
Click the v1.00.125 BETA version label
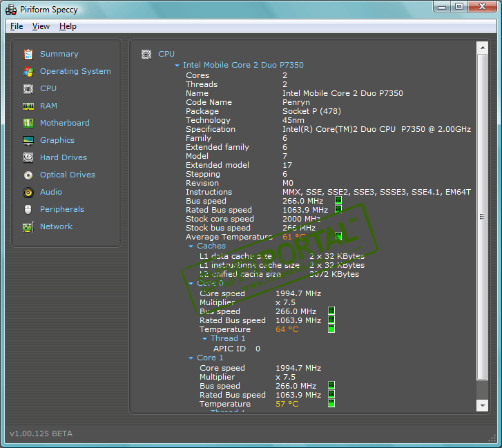click(x=41, y=434)
